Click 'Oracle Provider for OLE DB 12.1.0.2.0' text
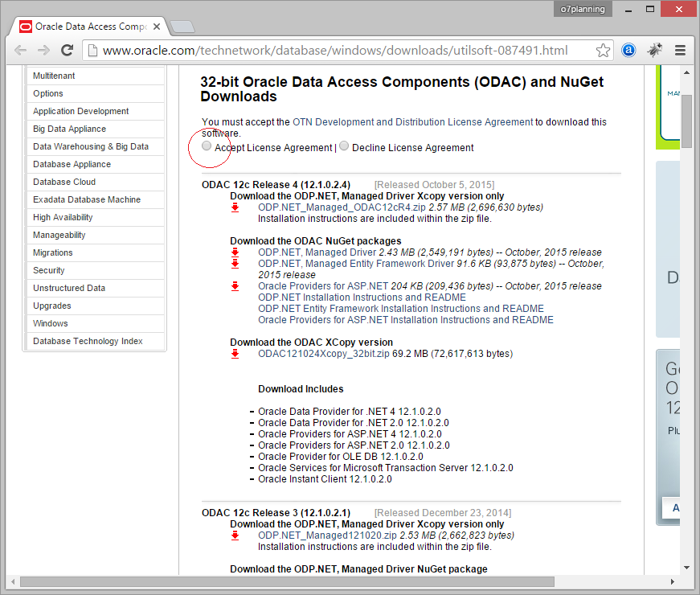 pos(341,457)
